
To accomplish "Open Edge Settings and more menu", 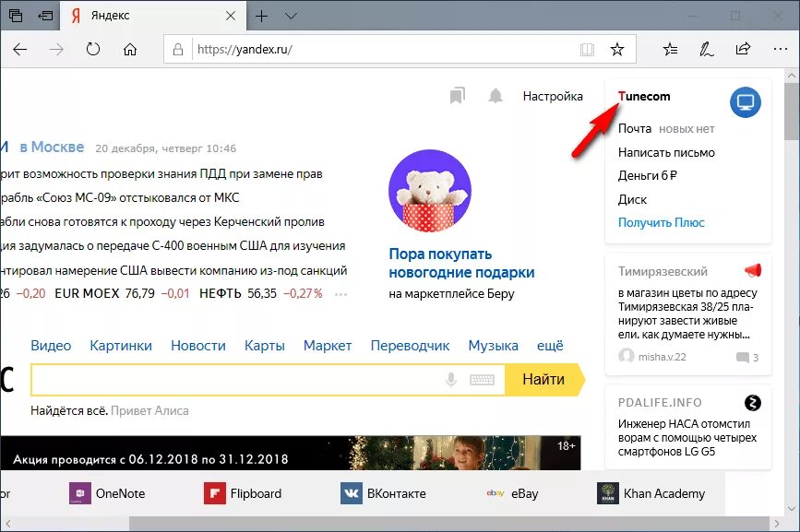I will [780, 50].
